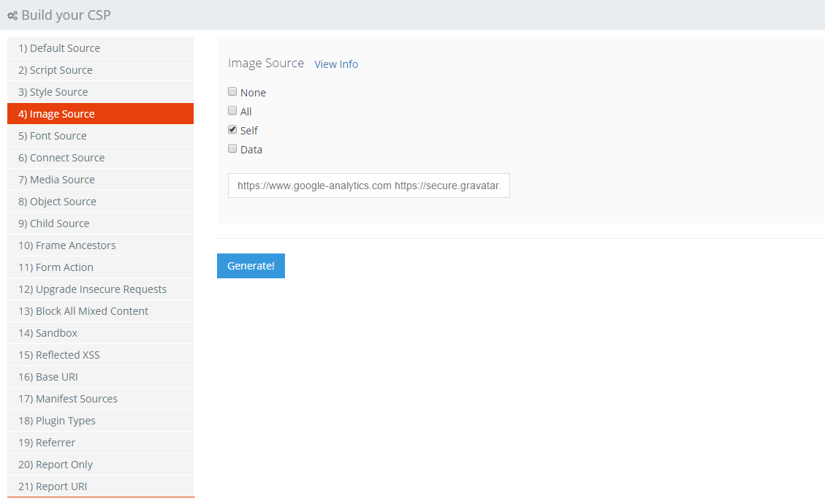Screen dimensions: 825x504
Task: Click the gears icon beside Build your CSP
Action: [x=12, y=15]
